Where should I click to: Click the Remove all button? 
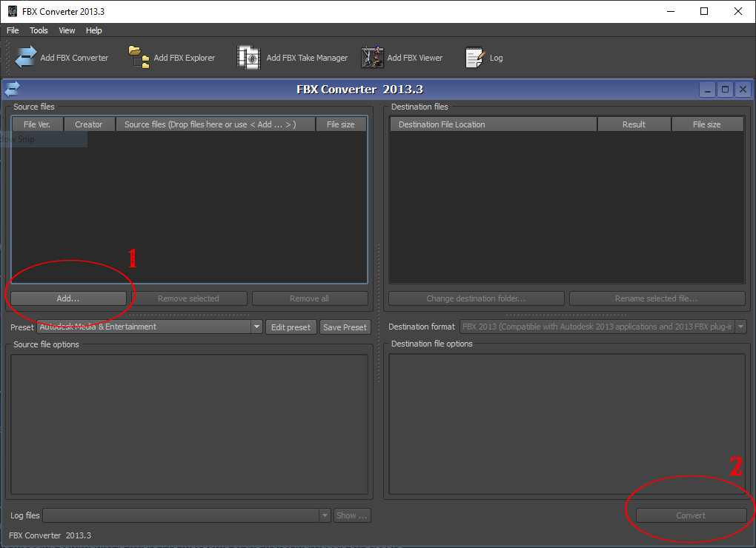310,298
